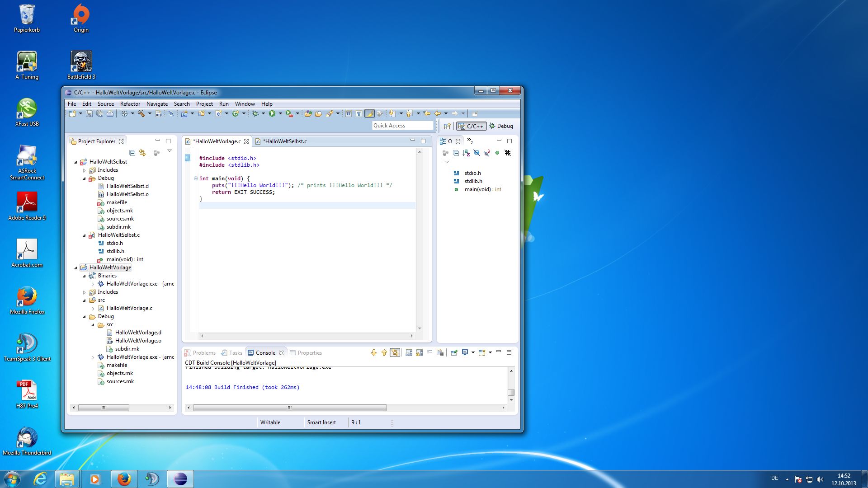Image resolution: width=868 pixels, height=488 pixels.
Task: Open the Build hammer dropdown arrow
Action: (150, 114)
